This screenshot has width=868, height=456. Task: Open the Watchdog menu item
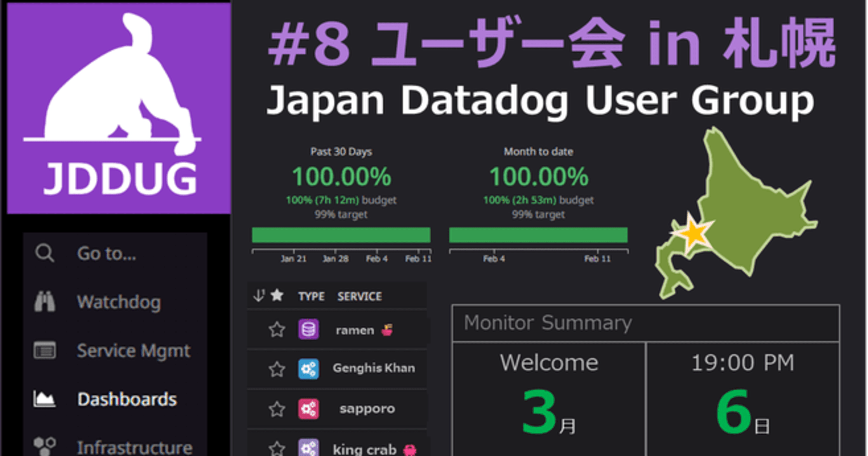pos(119,302)
